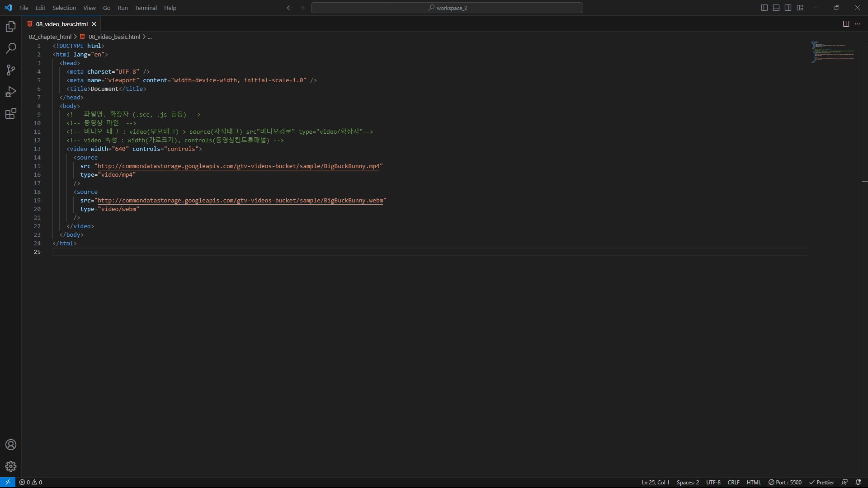868x488 pixels.
Task: Open Source Control view icon
Action: click(x=11, y=70)
